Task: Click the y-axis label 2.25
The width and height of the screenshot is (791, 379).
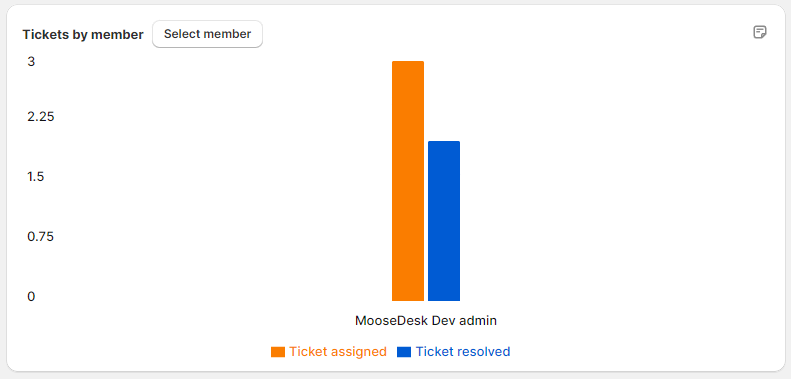Action: coord(41,117)
